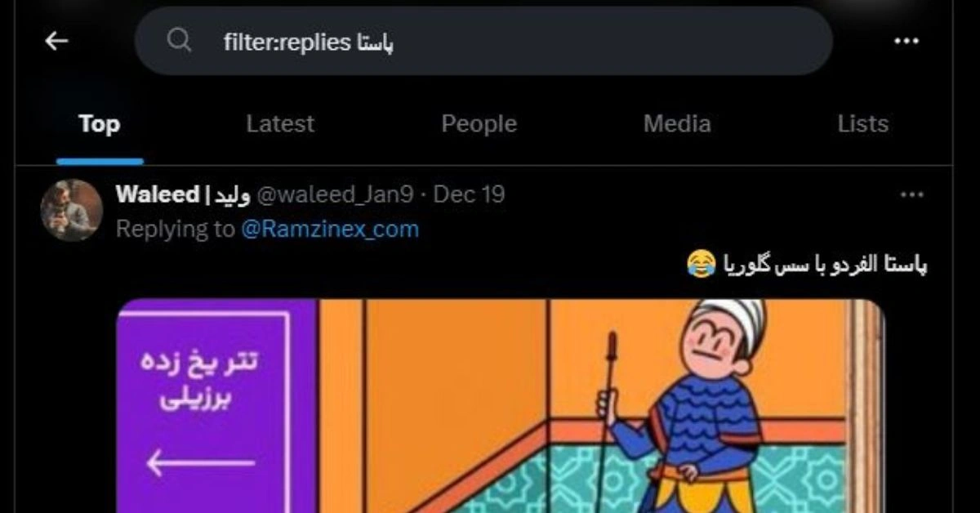Visit the @waleed_Jan9 handle
This screenshot has width=980, height=513.
click(335, 195)
